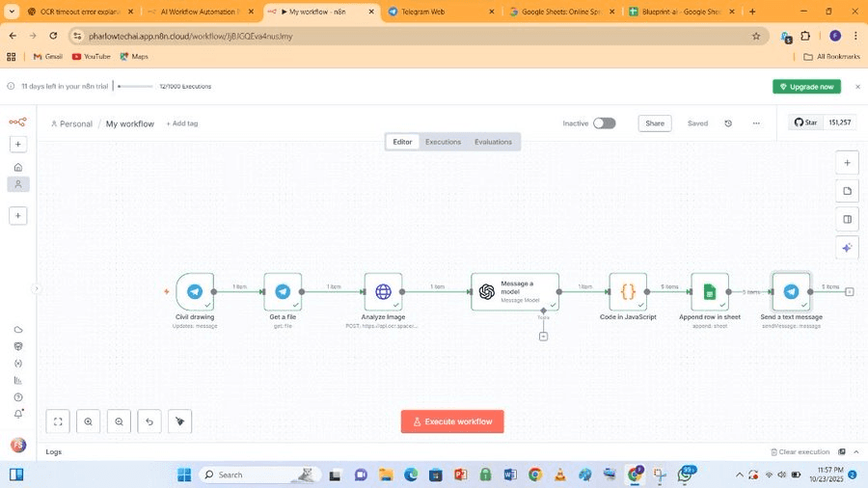Image resolution: width=868 pixels, height=488 pixels.
Task: Click the Add tag link
Action: pyautogui.click(x=182, y=123)
